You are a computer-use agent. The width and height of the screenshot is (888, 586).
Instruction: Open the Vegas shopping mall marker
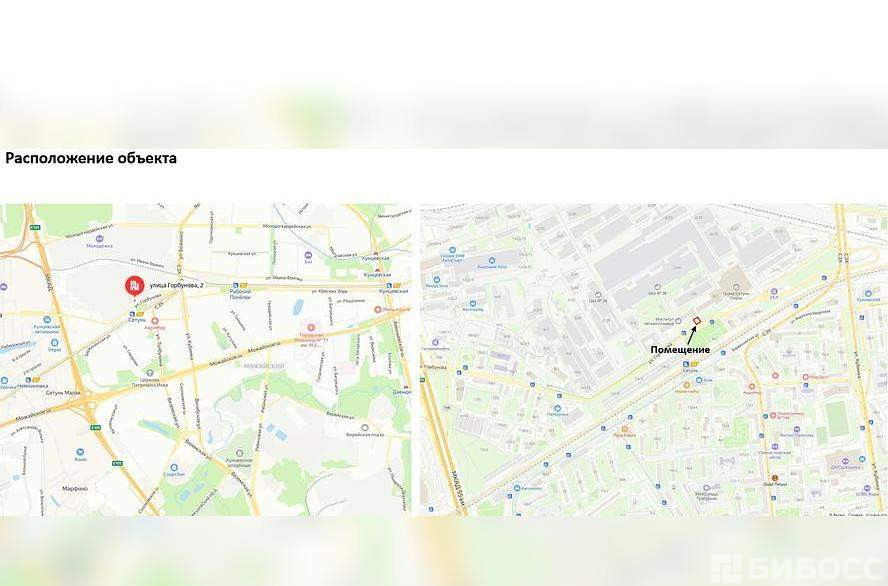(54, 343)
